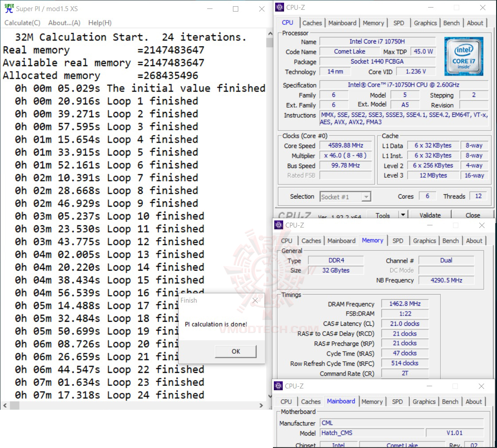The image size is (497, 448).
Task: Open Memory tab in the Mainboard CPU-Z window
Action: pyautogui.click(x=372, y=402)
